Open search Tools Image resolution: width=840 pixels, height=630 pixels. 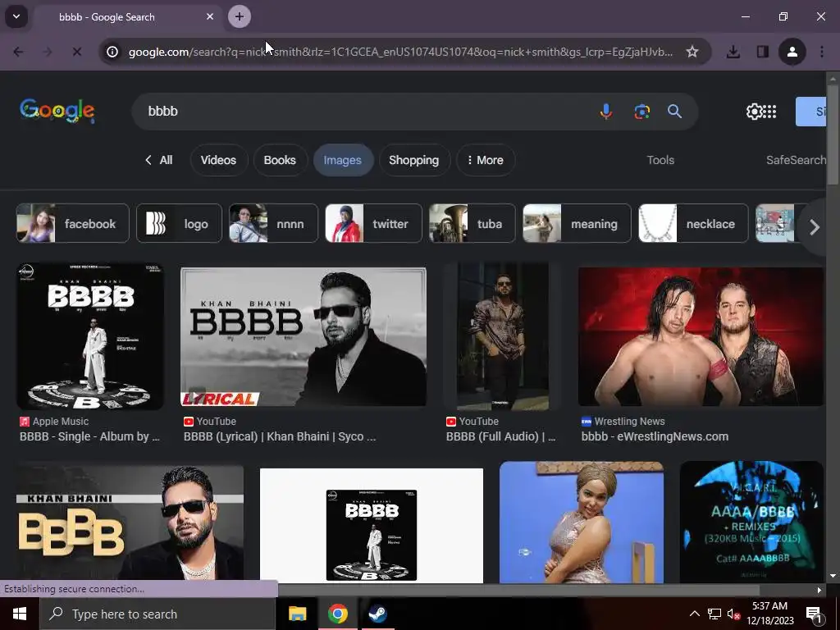pos(660,160)
